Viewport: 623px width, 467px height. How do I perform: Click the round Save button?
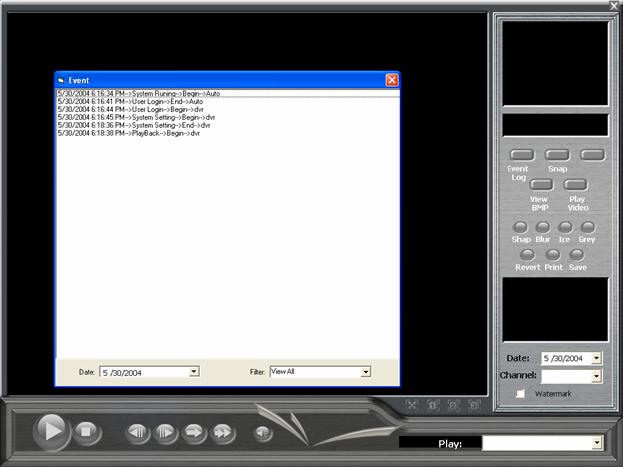(577, 255)
